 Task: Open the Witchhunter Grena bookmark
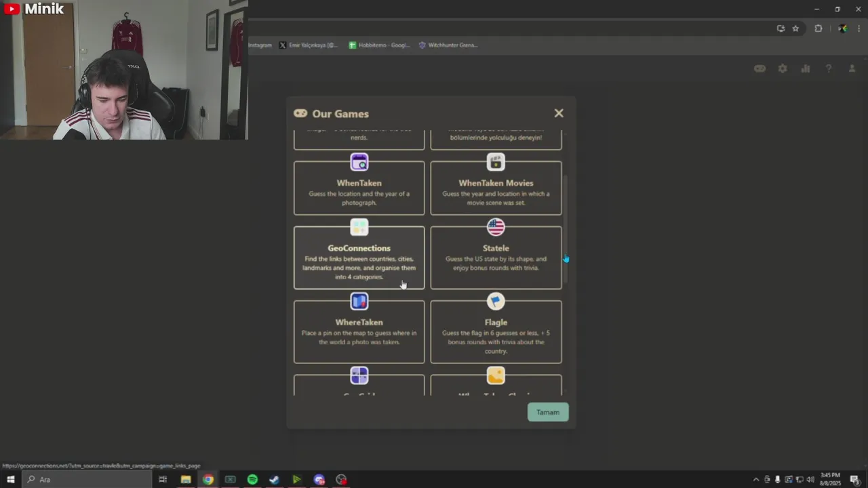(x=448, y=45)
